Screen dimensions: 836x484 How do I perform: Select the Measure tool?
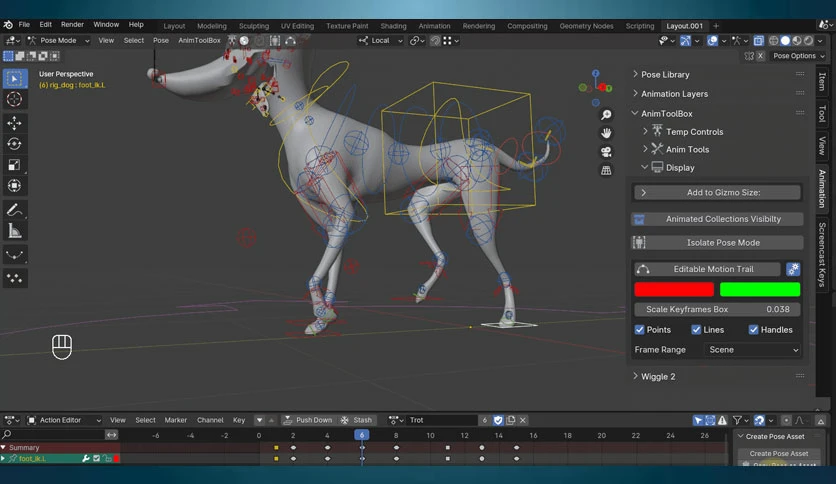click(14, 231)
